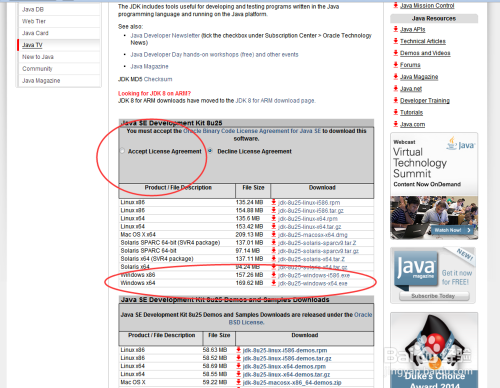Viewport: 500px width, 388px height.
Task: Click the arrow icon next to Tutorials
Action: point(396,112)
